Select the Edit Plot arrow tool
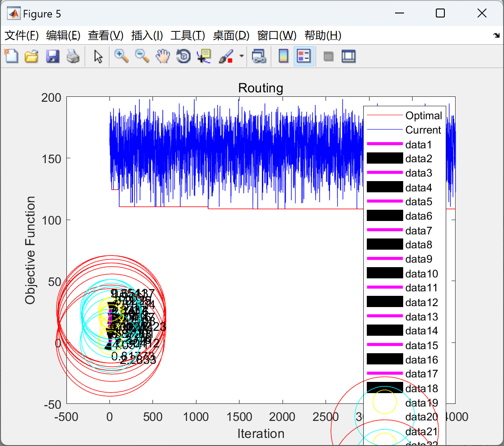Image resolution: width=504 pixels, height=446 pixels. point(98,56)
